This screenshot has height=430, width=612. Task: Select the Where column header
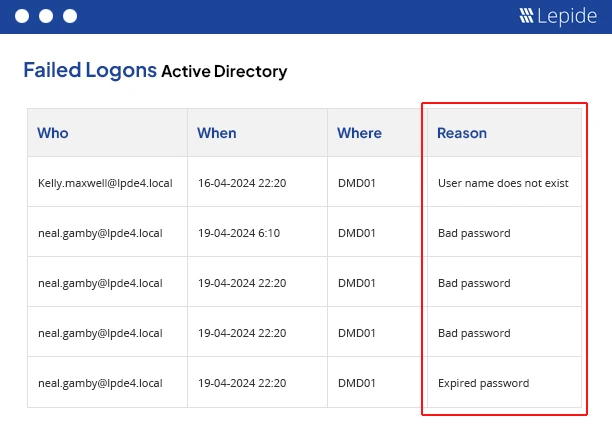[x=359, y=133]
